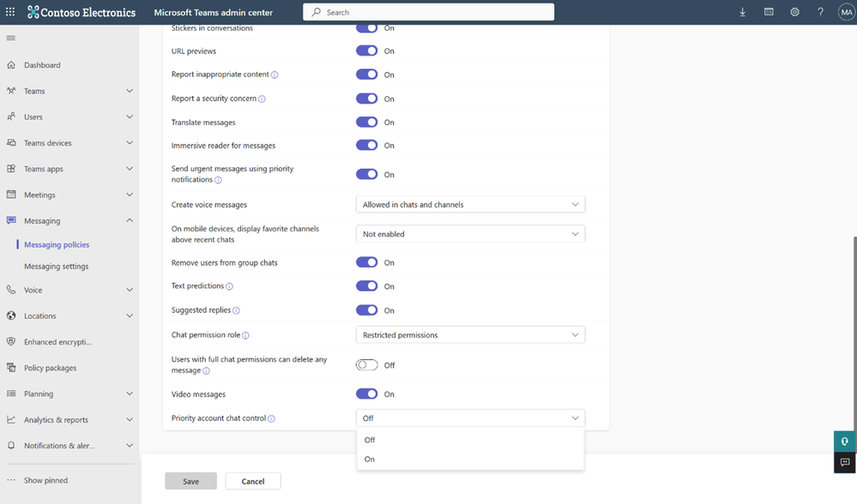Viewport: 857px width, 504px height.
Task: Toggle Video messages switch
Action: pyautogui.click(x=367, y=393)
